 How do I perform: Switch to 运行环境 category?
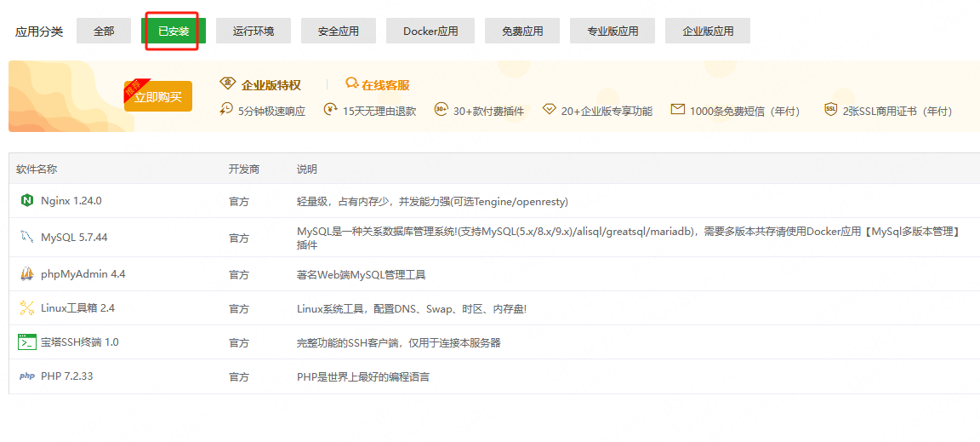pos(254,31)
